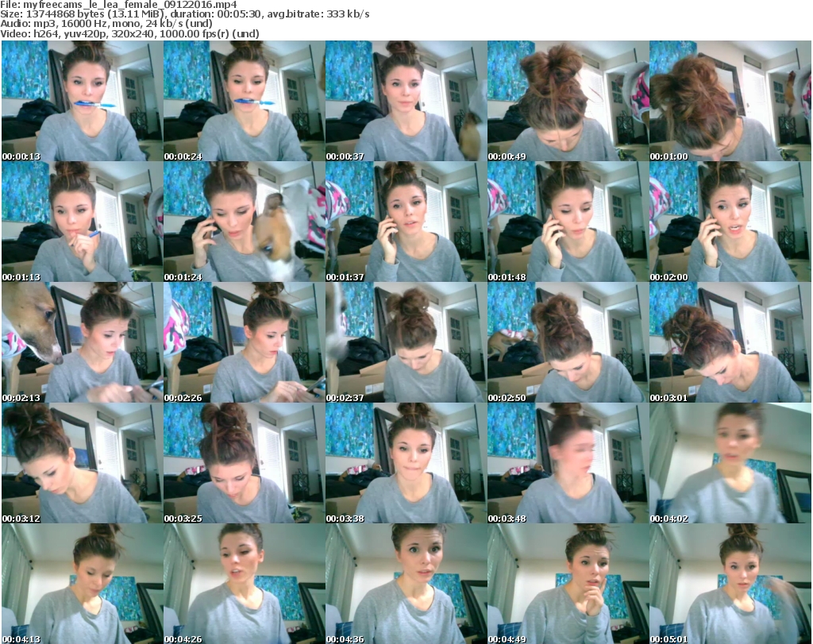The image size is (813, 644).
Task: Select the thumbnail frame stamped 00:01:00
Action: click(x=730, y=101)
